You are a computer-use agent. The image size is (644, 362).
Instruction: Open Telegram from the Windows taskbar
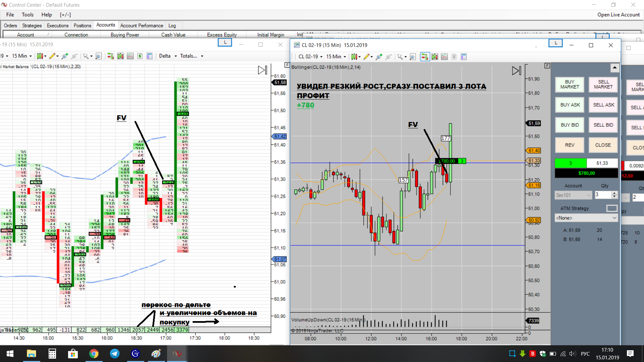pos(114,354)
